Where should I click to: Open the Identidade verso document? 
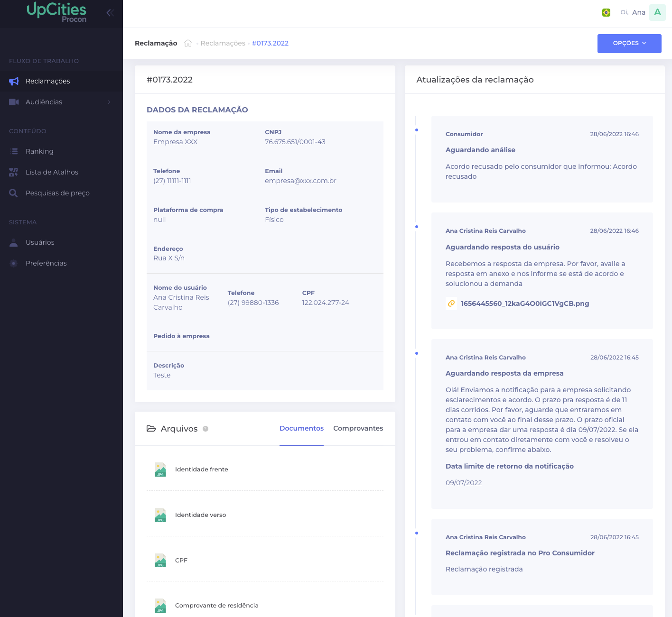tap(200, 515)
